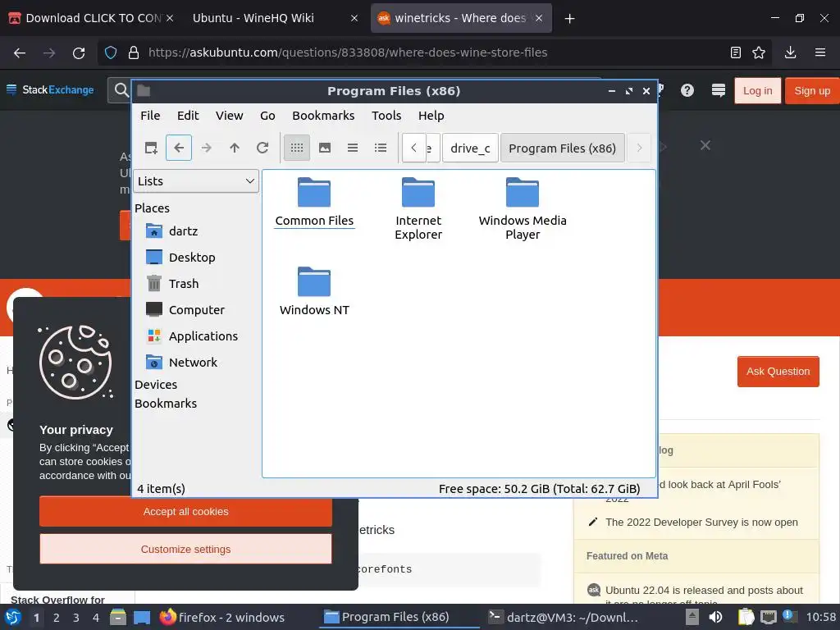The image size is (840, 630).
Task: Open the dartz@VM3 terminal from taskbar
Action: (564, 617)
